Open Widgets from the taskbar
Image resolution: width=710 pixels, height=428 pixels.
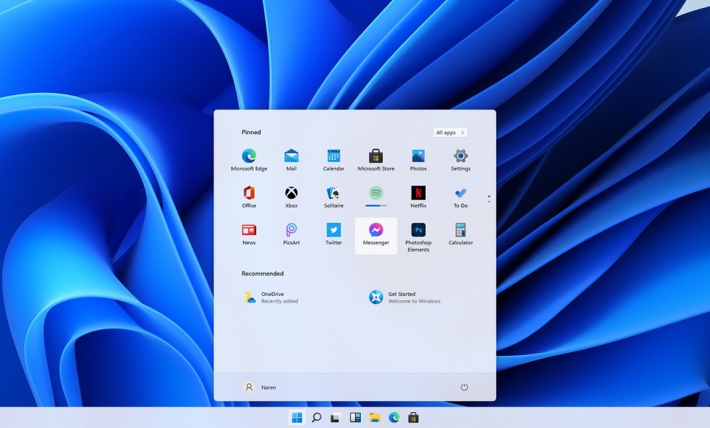355,417
